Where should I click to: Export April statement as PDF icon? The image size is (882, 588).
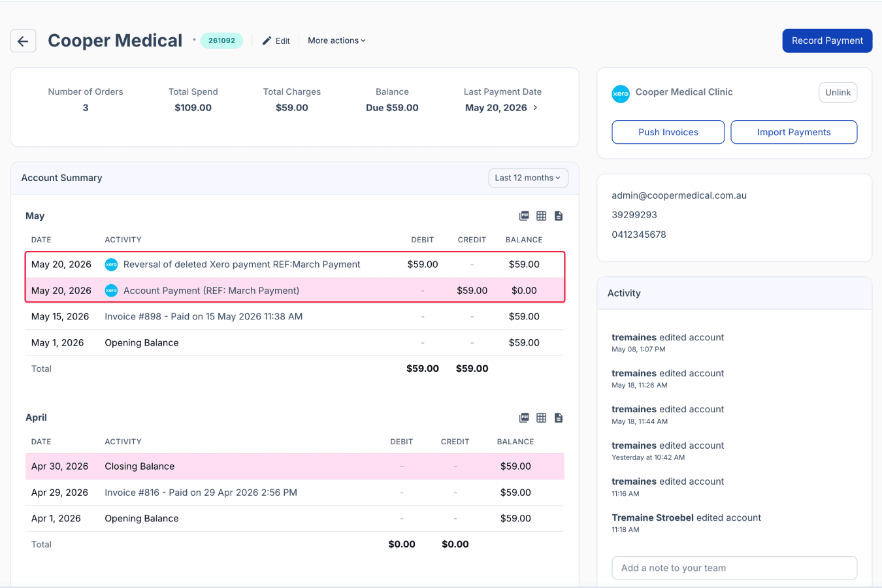point(524,418)
